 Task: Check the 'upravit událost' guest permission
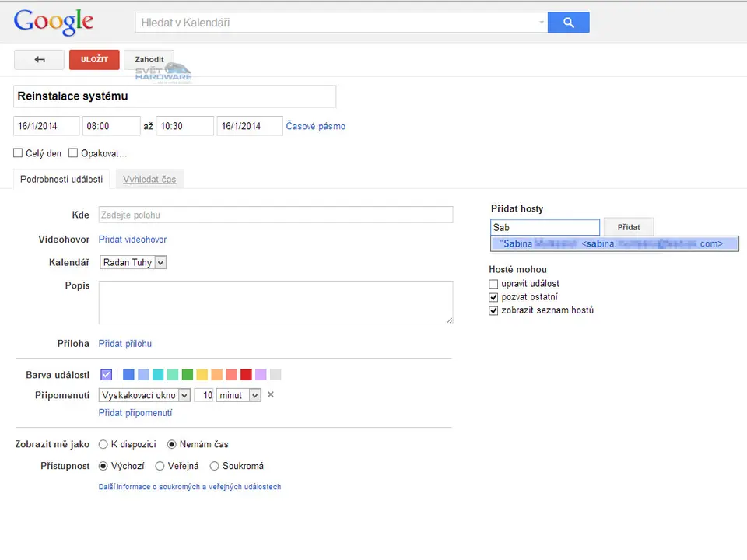coord(493,284)
